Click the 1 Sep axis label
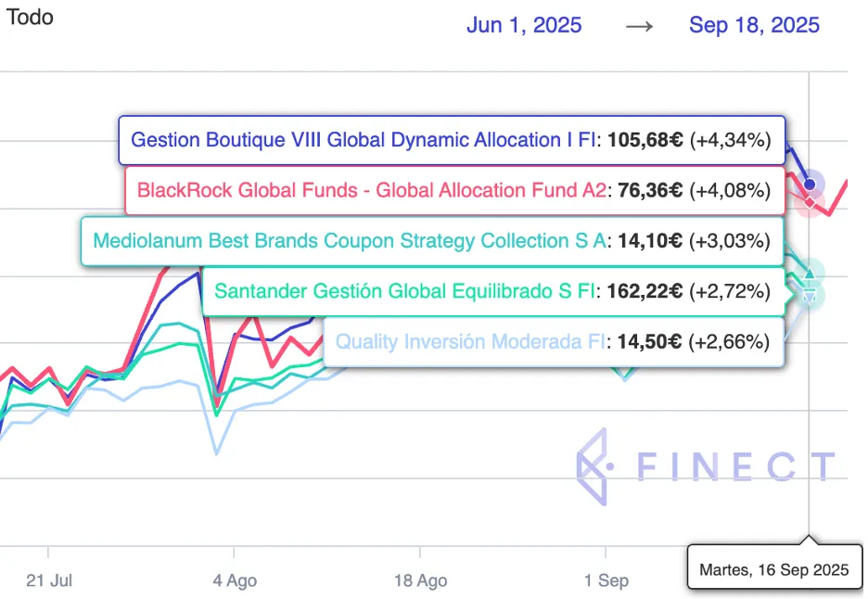This screenshot has height=599, width=868. point(606,580)
